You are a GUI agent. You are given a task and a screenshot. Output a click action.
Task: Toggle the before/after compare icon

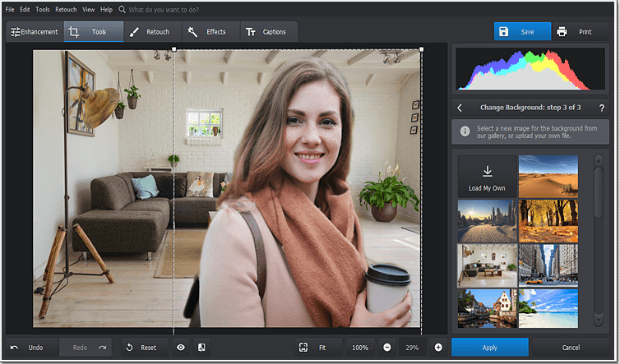(x=201, y=348)
